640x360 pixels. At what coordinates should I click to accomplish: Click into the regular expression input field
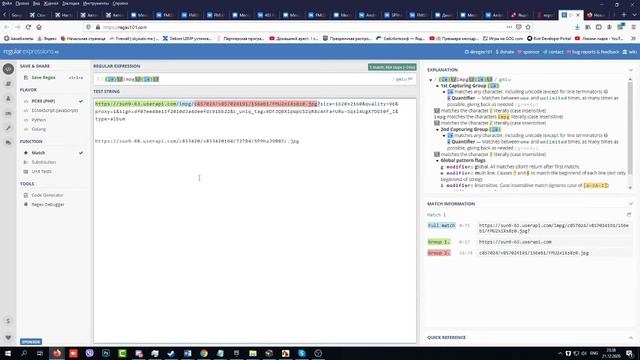click(245, 79)
